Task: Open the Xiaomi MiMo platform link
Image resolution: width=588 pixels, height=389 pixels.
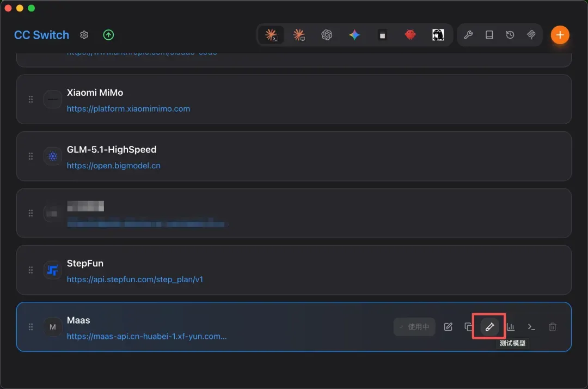Action: point(128,109)
